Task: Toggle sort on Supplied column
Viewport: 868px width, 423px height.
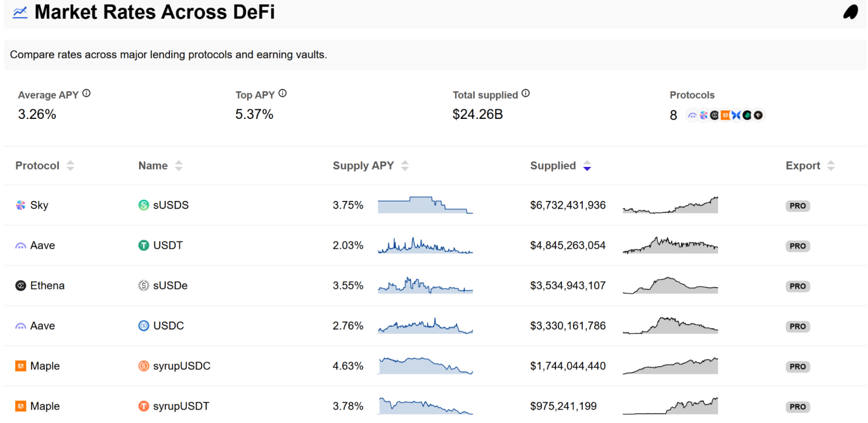Action: click(x=586, y=166)
